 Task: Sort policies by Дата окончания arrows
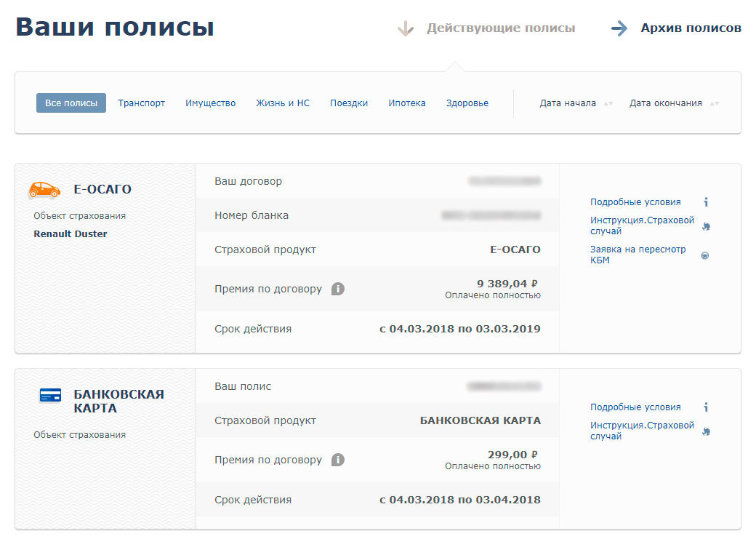[x=715, y=103]
